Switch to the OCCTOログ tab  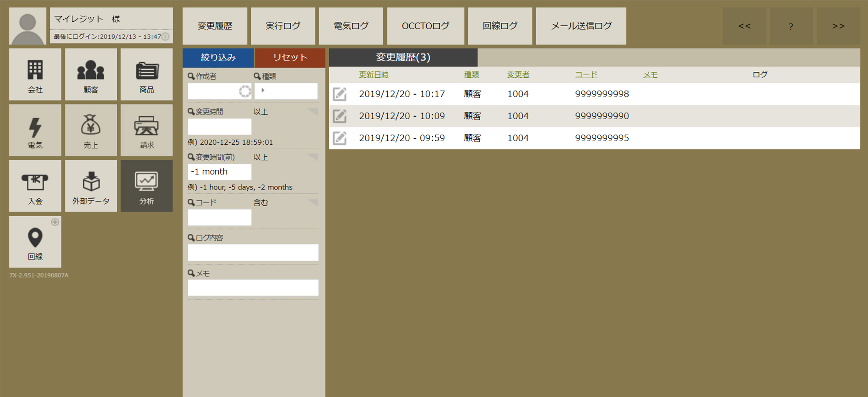tap(425, 26)
